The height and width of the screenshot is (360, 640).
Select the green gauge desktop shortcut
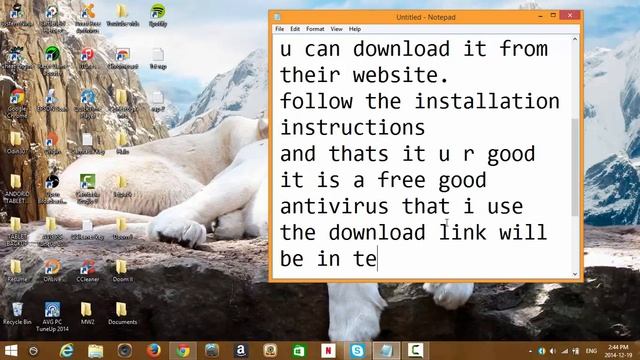coord(52,60)
